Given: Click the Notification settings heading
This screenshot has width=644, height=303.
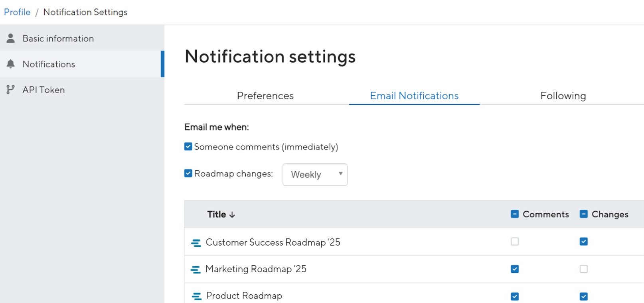Looking at the screenshot, I should click(270, 57).
